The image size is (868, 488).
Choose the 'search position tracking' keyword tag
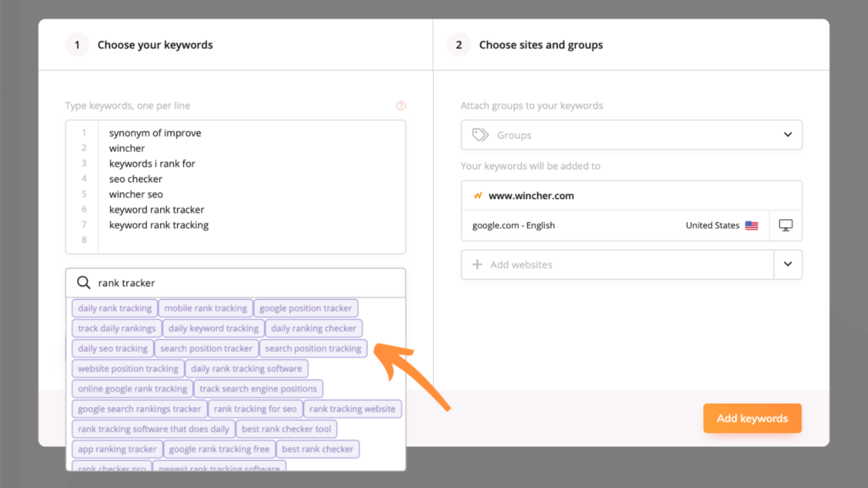pyautogui.click(x=313, y=348)
